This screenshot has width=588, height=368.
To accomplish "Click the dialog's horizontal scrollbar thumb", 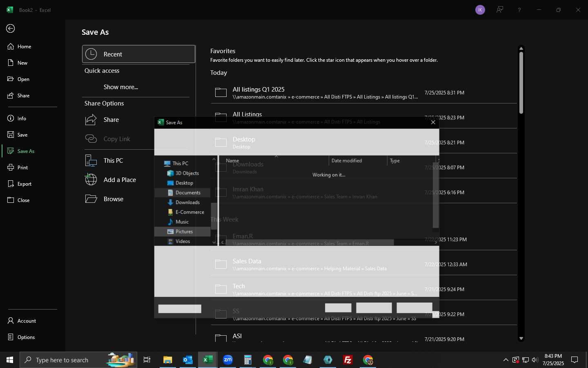I will pos(310,242).
